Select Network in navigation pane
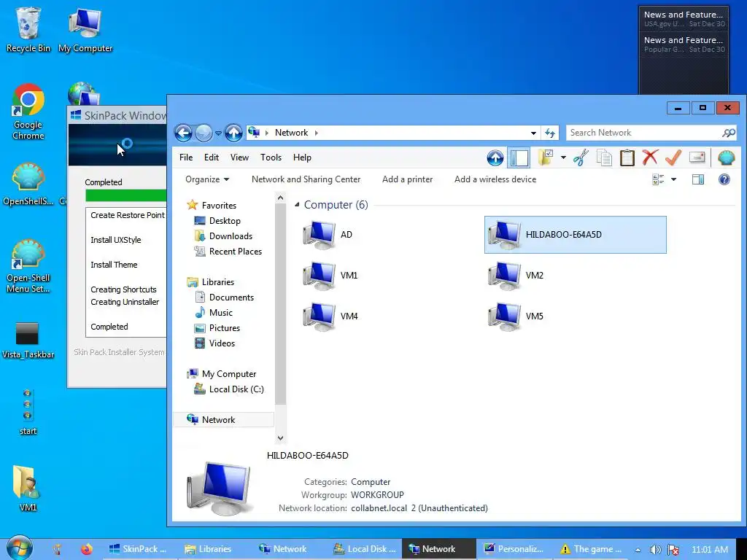The width and height of the screenshot is (747, 560). pos(218,419)
